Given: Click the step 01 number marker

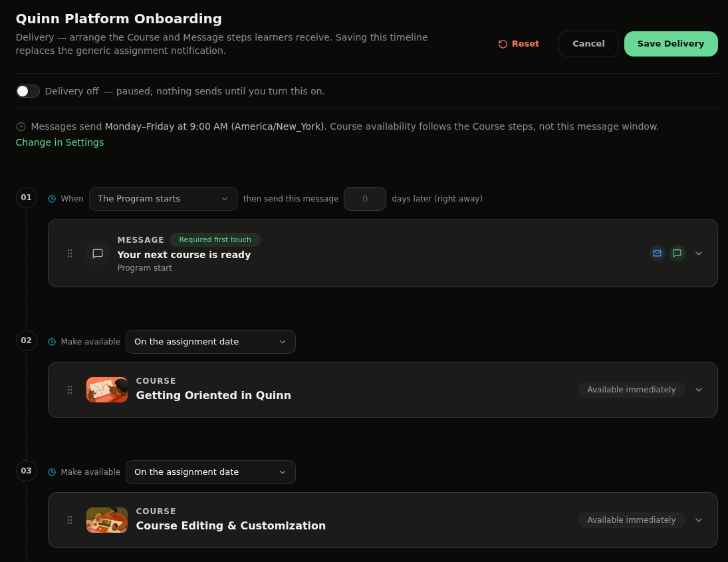Looking at the screenshot, I should coord(27,198).
